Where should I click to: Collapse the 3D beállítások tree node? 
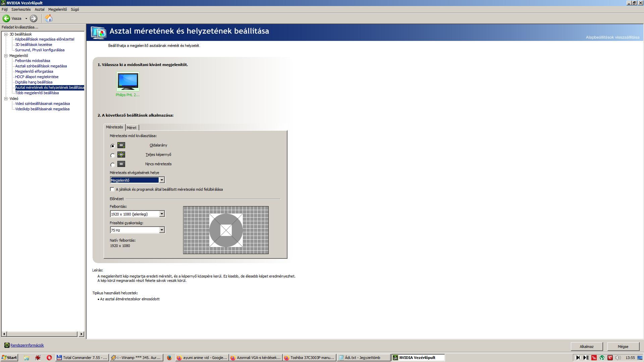(x=6, y=34)
